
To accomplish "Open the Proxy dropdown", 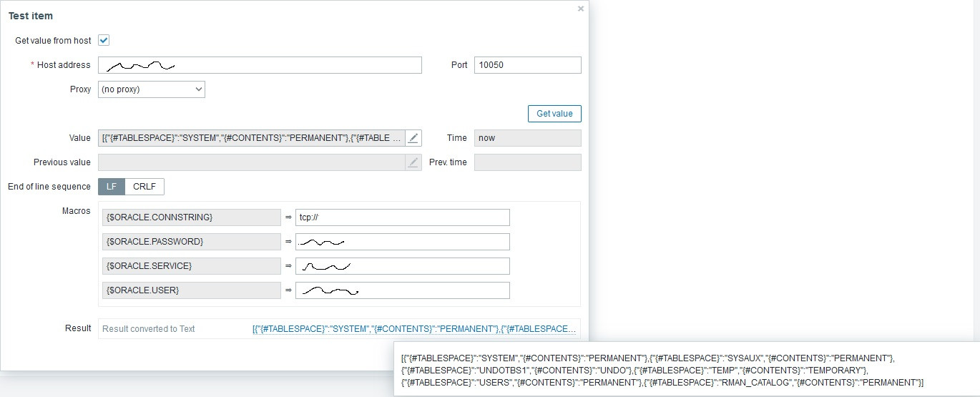I will (152, 89).
